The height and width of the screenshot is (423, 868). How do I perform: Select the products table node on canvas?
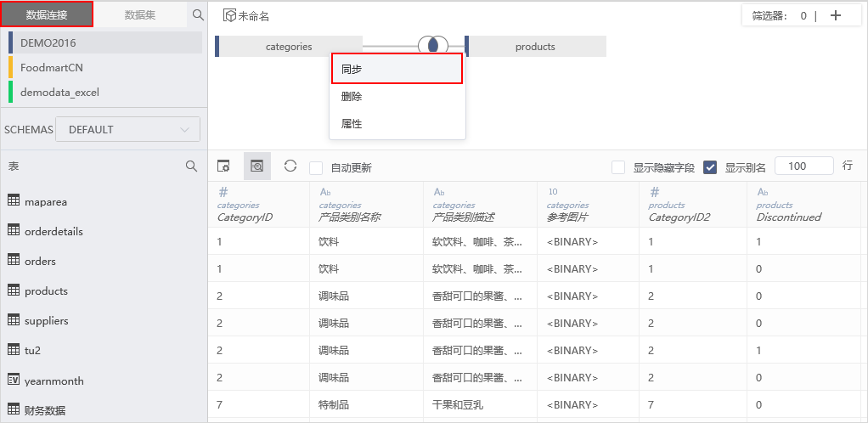point(535,47)
